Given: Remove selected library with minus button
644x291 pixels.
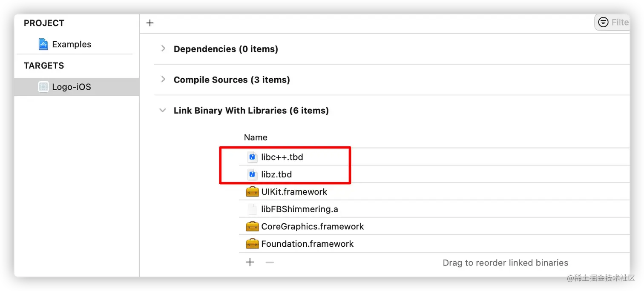Looking at the screenshot, I should pos(270,262).
